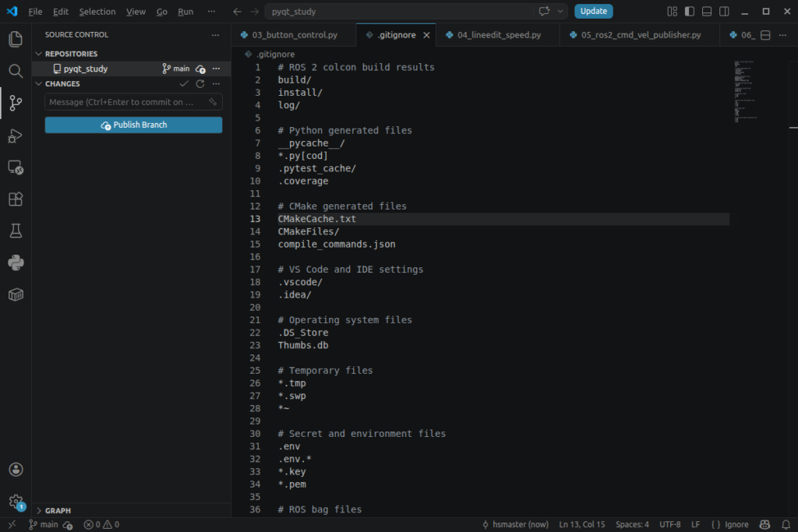Click the VS Code logo icon

pos(12,11)
